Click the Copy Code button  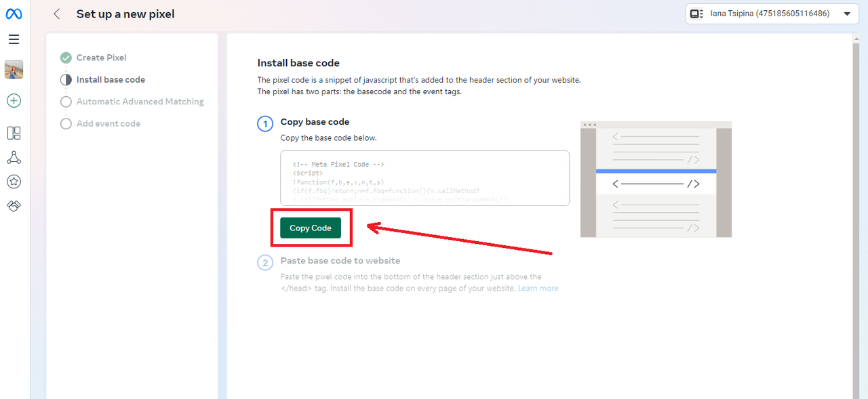pos(311,228)
